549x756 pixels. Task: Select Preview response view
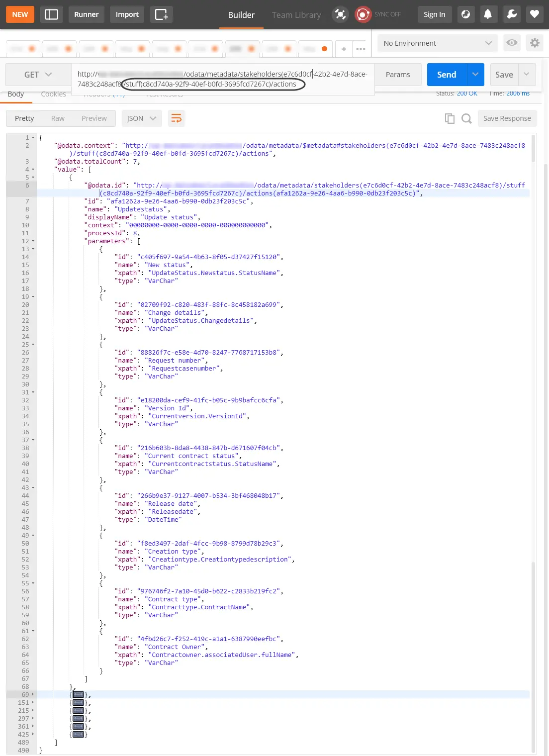coord(94,118)
